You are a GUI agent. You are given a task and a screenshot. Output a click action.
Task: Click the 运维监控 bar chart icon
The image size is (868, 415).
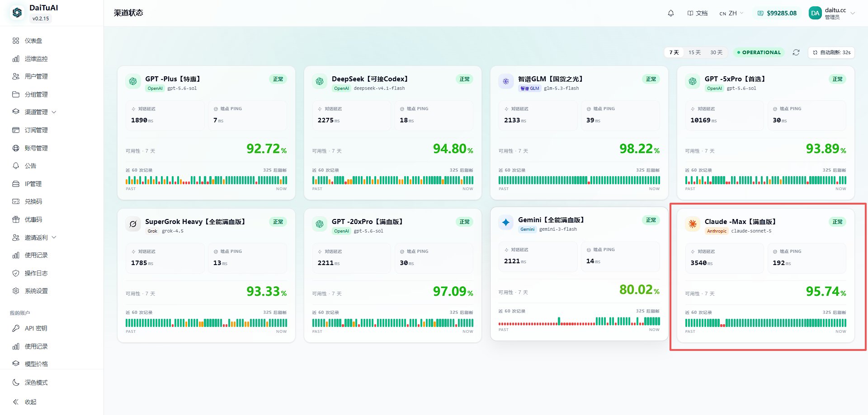pos(16,59)
